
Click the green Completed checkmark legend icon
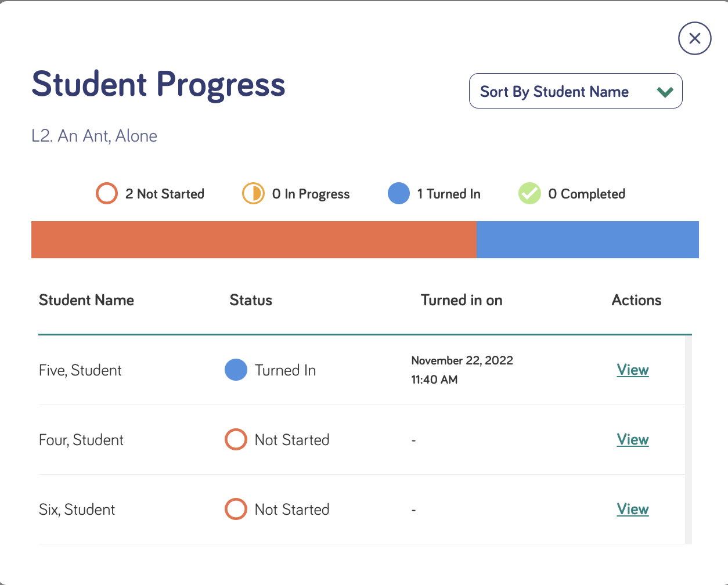[529, 193]
